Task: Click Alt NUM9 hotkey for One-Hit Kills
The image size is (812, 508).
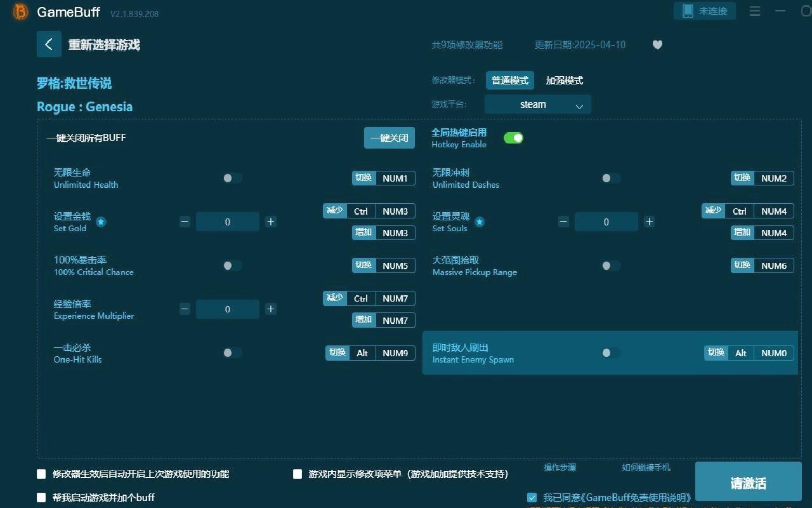Action: (x=371, y=353)
